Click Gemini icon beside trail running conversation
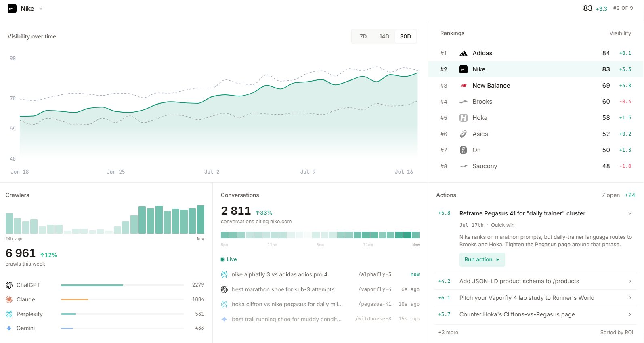 point(224,319)
